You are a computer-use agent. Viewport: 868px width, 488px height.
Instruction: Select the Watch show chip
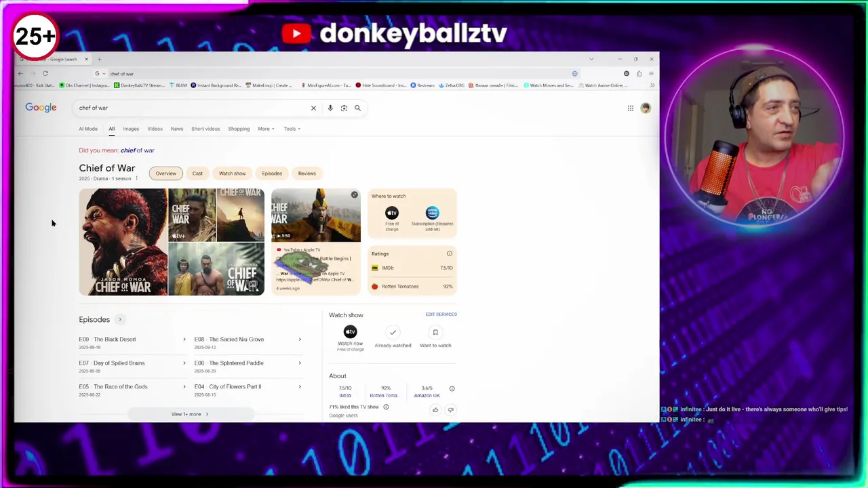(x=232, y=174)
